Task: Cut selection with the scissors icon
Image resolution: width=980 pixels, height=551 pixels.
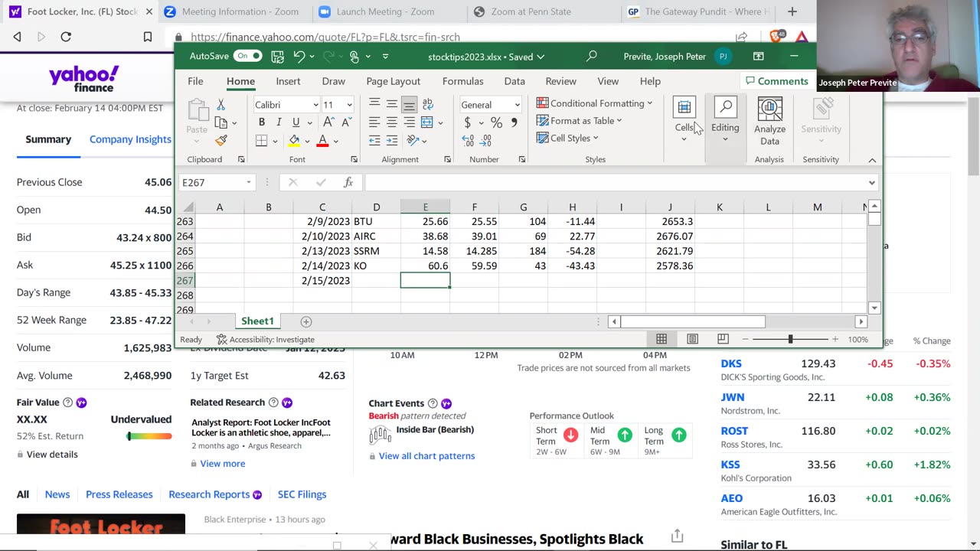Action: 220,105
